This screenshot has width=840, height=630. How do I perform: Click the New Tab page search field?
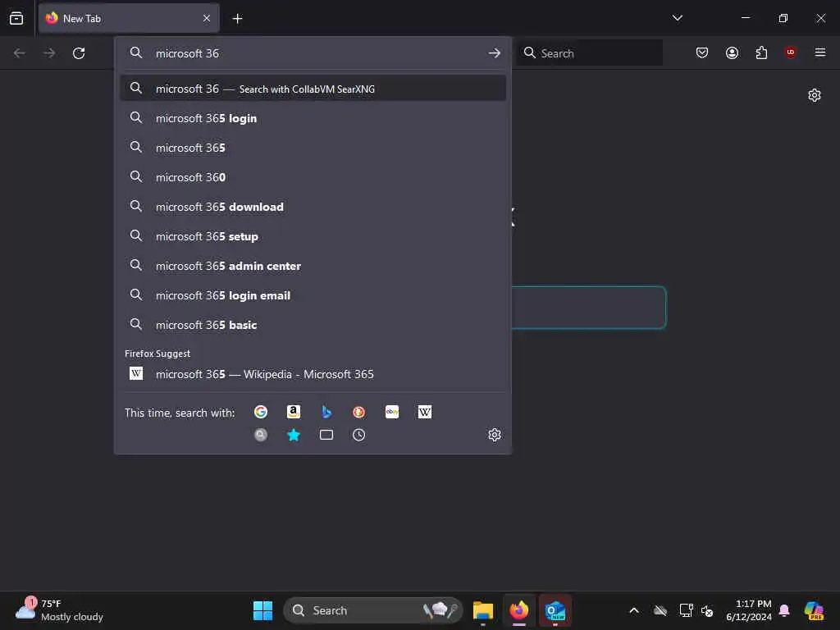[589, 308]
